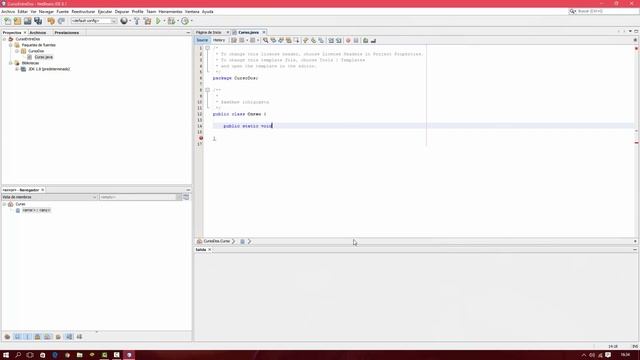Screen dimensions: 640x360
Task: Toggle the Sort by Source navigator button
Action: [x=80, y=337]
